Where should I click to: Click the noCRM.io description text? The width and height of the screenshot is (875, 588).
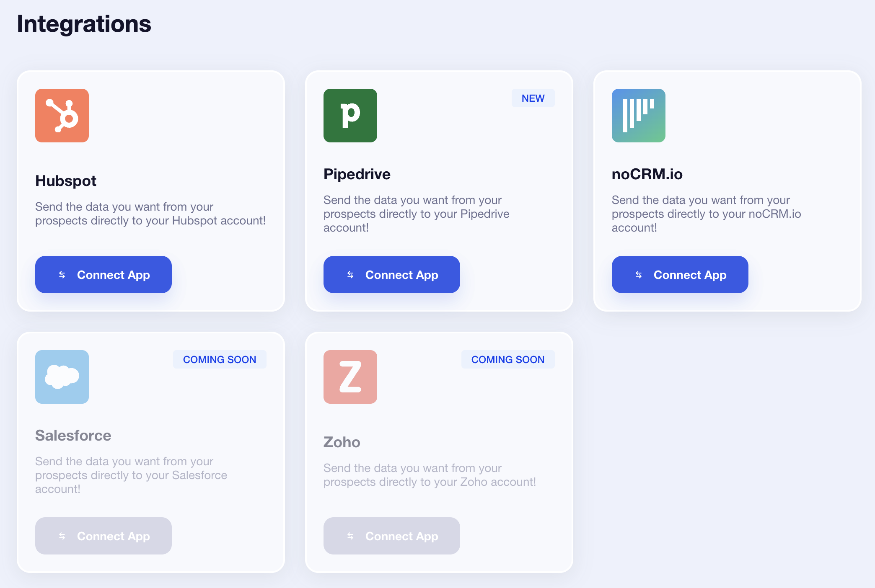point(706,214)
